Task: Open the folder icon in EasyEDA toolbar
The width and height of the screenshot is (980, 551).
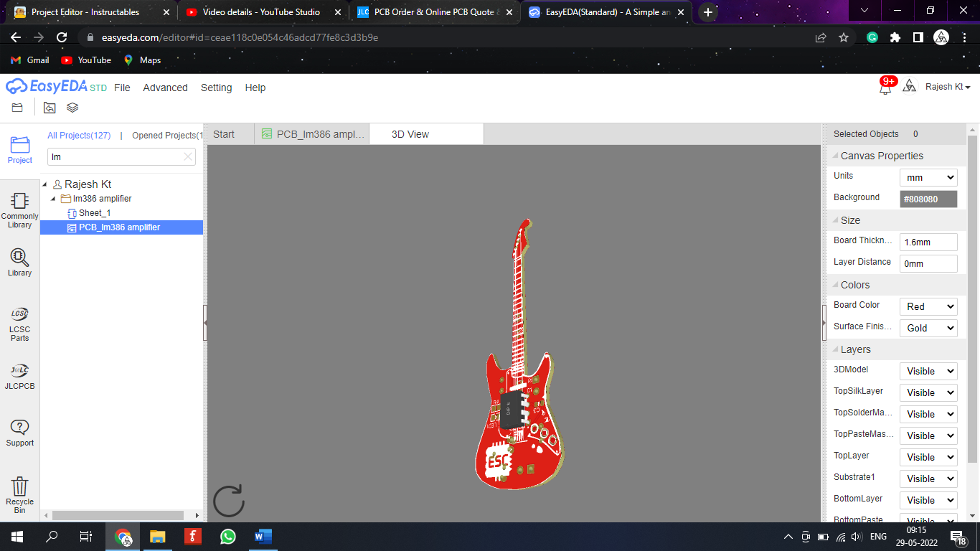Action: [17, 108]
